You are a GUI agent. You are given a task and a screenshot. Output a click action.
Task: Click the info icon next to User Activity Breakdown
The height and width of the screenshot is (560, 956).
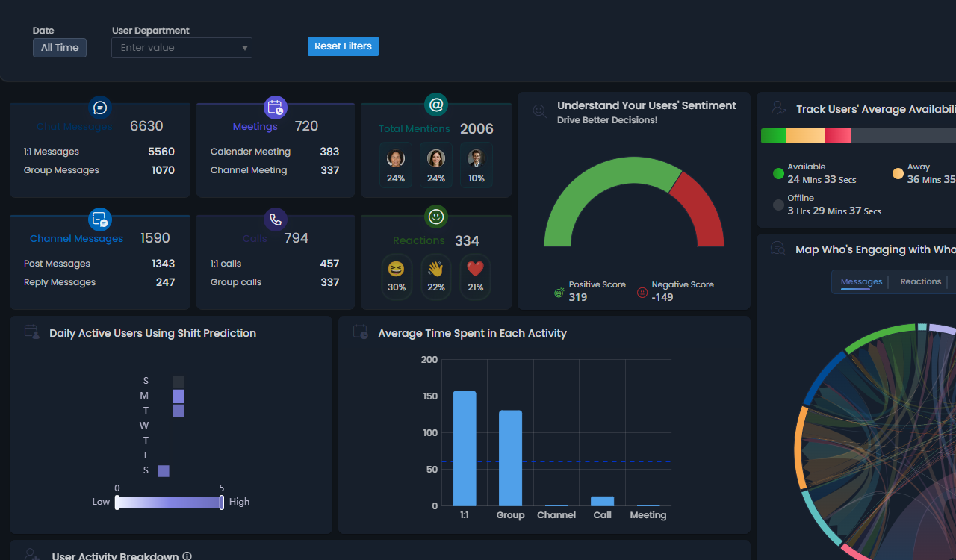(x=187, y=556)
